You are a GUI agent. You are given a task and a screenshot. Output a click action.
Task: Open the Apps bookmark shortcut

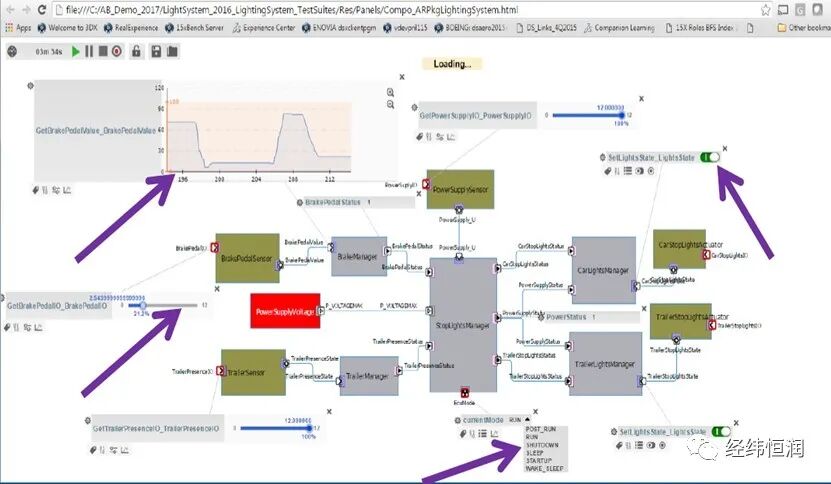(x=19, y=28)
